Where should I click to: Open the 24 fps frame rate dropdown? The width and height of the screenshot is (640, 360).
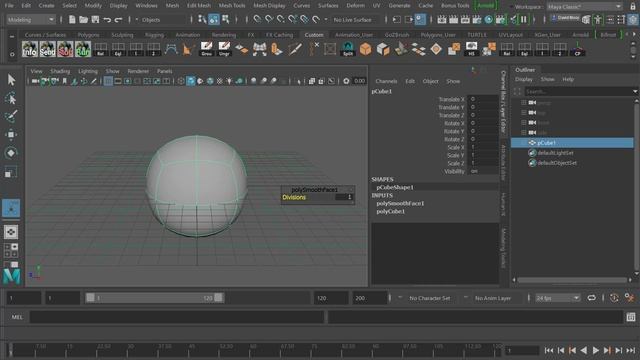(x=558, y=298)
